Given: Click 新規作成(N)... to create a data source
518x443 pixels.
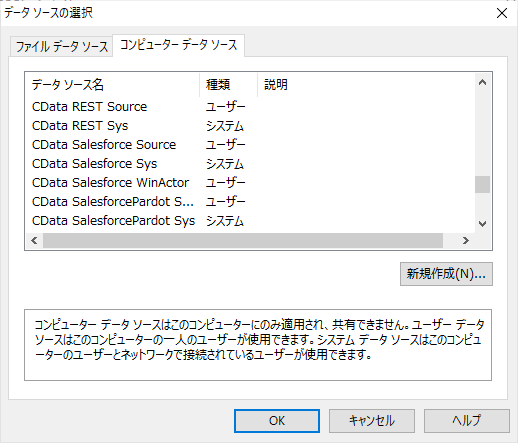Looking at the screenshot, I should click(446, 274).
